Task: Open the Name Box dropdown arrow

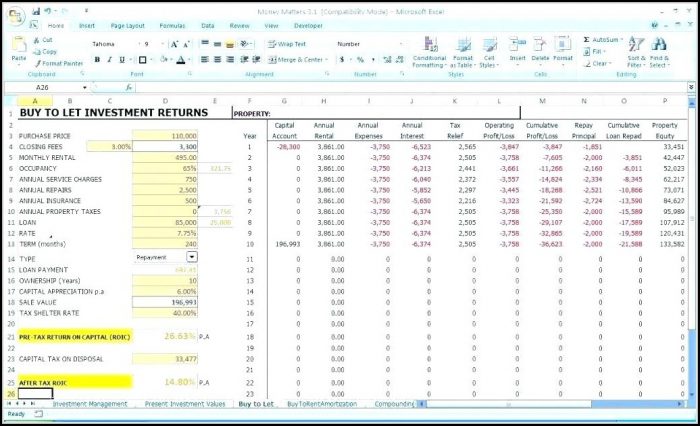Action: pyautogui.click(x=84, y=88)
